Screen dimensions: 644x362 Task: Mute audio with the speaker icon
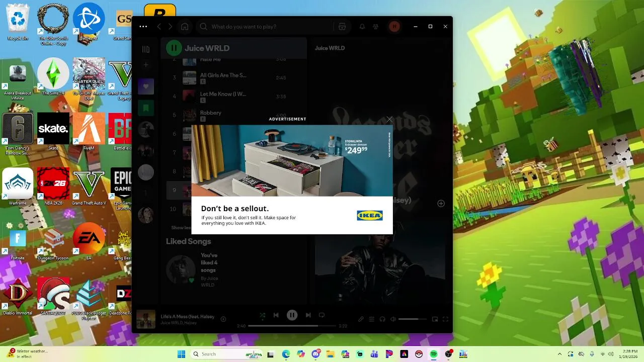click(393, 319)
